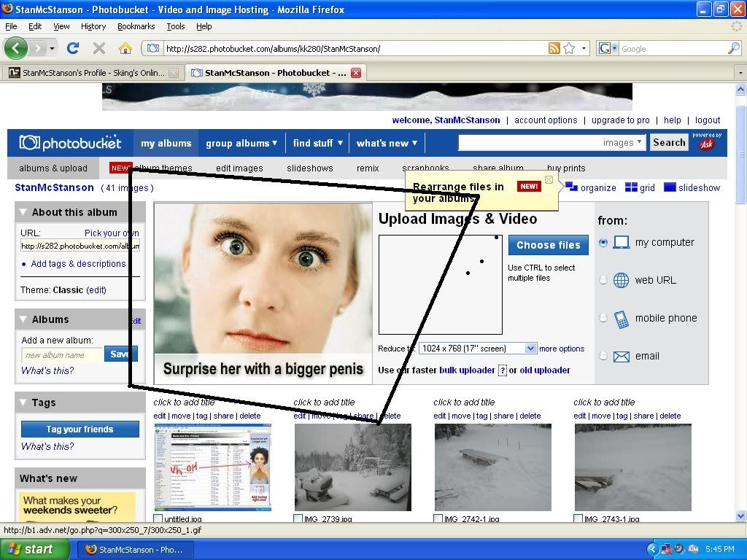This screenshot has height=560, width=747.
Task: Click the new album name field
Action: 62,355
